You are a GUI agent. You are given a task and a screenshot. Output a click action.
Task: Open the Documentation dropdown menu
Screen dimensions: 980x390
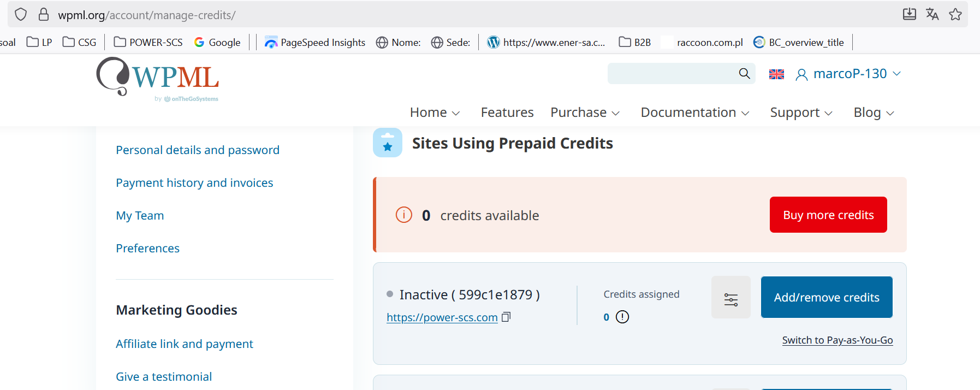tap(694, 113)
